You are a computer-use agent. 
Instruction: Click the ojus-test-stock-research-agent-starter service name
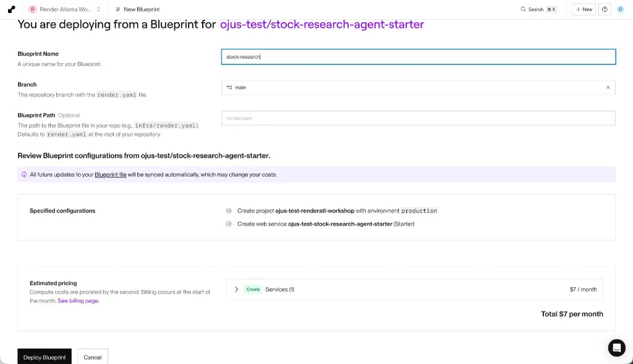tap(341, 224)
